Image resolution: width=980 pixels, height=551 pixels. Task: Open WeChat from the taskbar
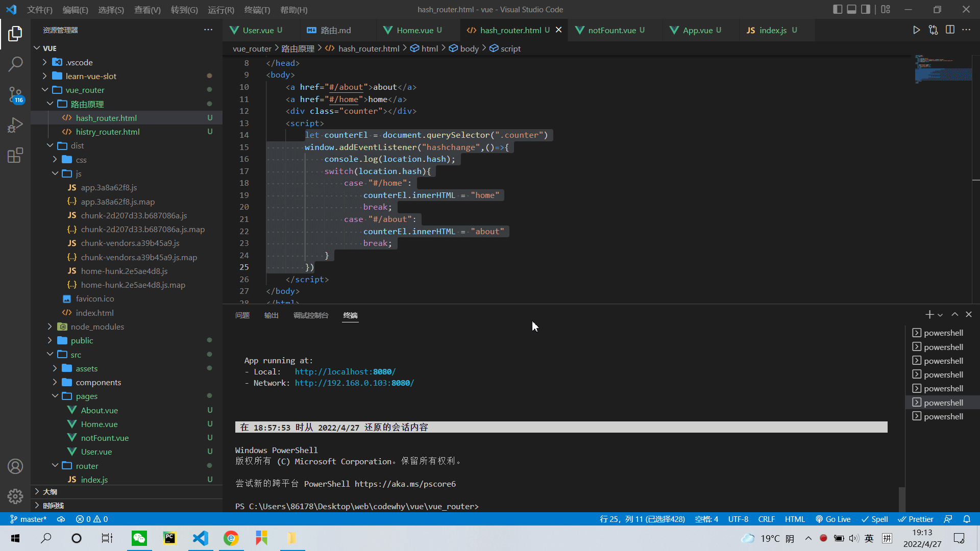[x=139, y=538]
